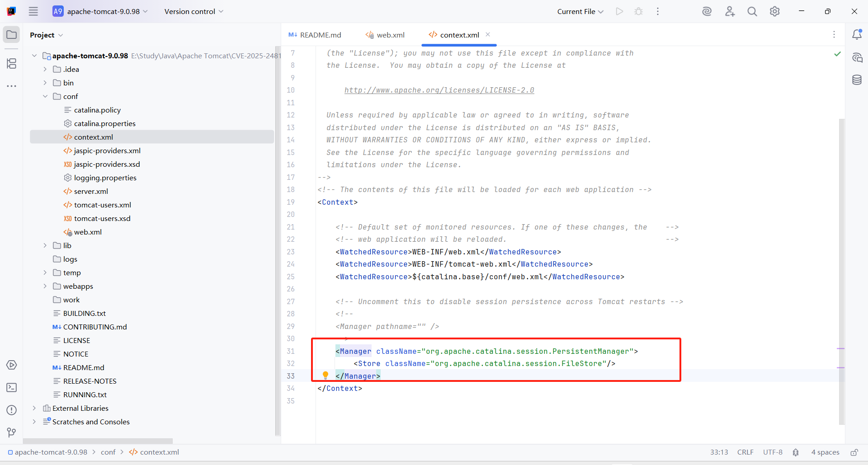
Task: Open the Terminal tool window
Action: tap(12, 387)
